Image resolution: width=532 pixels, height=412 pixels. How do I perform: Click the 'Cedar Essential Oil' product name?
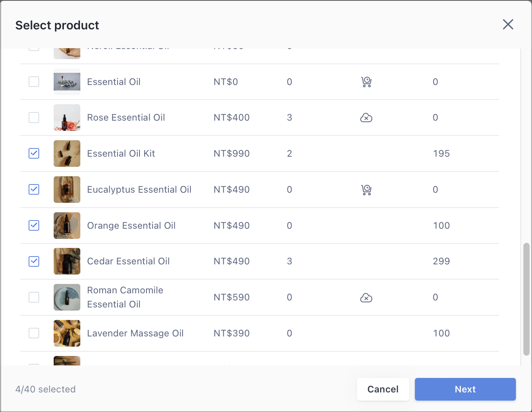coord(128,261)
